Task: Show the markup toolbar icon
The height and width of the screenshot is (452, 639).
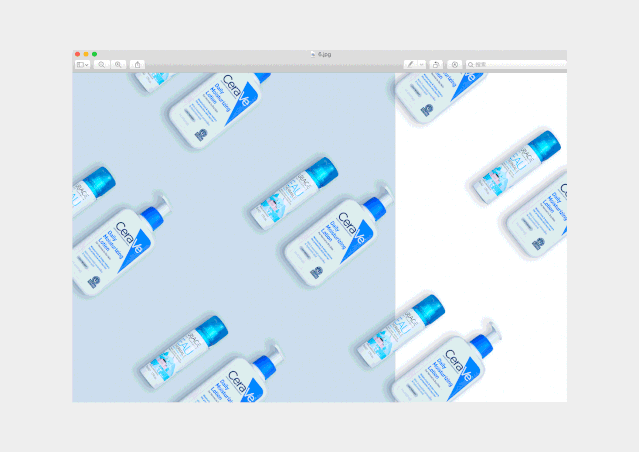Action: (455, 64)
